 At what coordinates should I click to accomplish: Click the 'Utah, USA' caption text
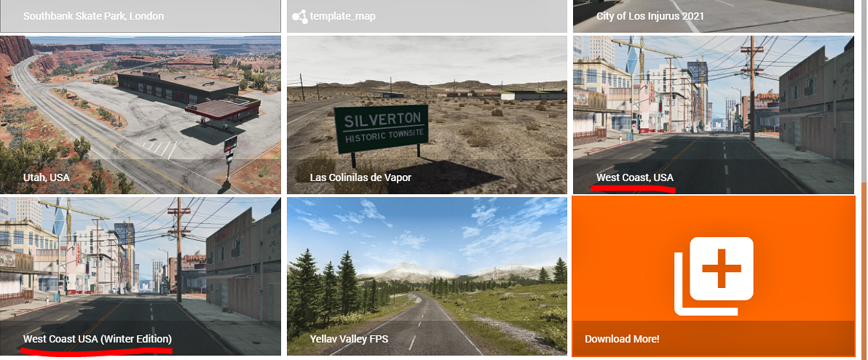click(x=46, y=177)
